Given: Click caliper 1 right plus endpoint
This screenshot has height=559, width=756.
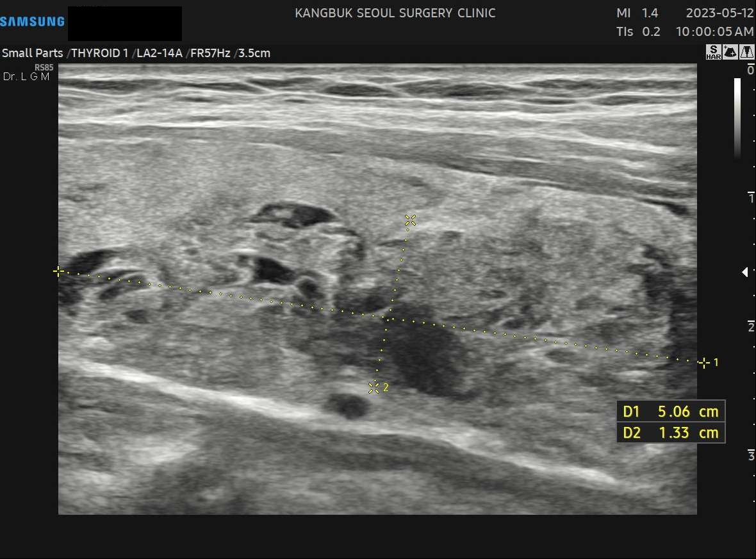Looking at the screenshot, I should click(x=703, y=362).
